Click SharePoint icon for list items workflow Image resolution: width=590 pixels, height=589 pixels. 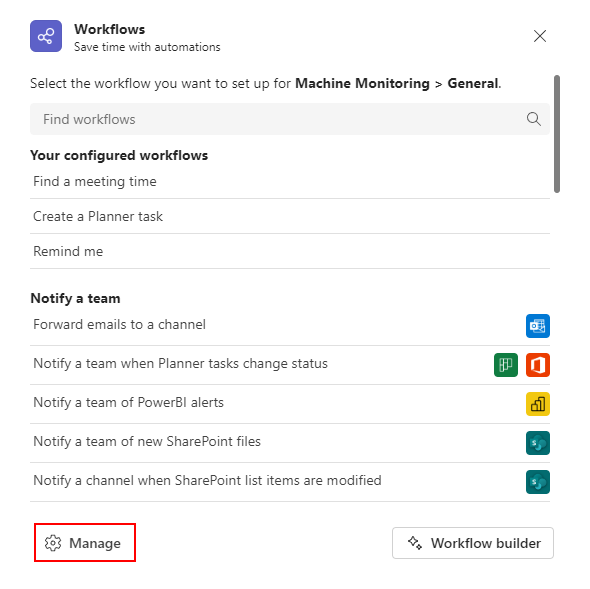pos(538,482)
